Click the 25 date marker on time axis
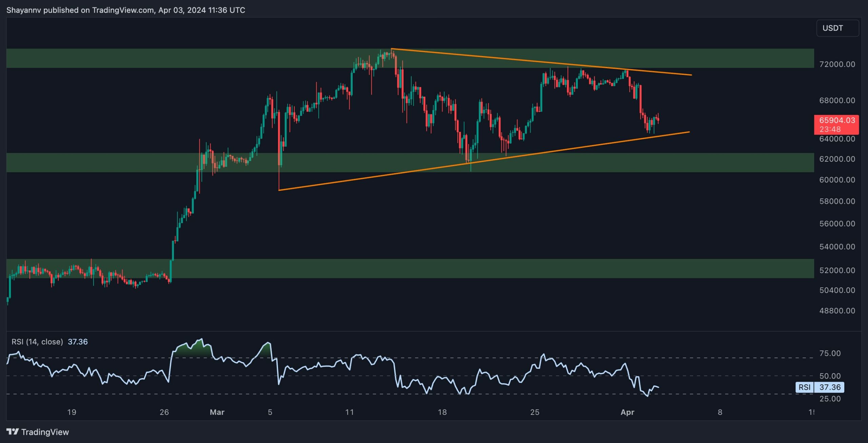868x443 pixels. (534, 412)
